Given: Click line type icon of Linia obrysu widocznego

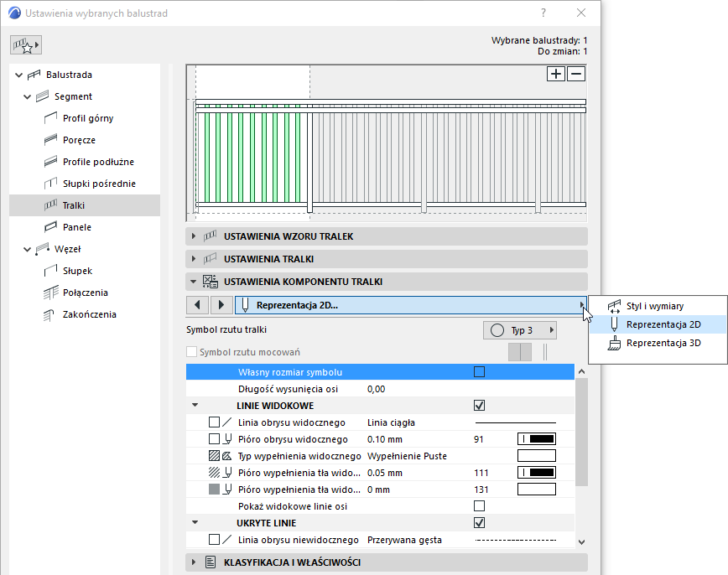Looking at the screenshot, I should click(227, 422).
